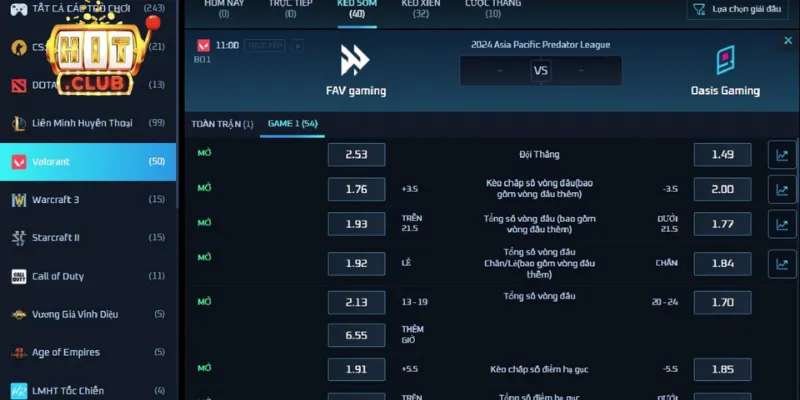Click the Call of Duty logo icon
The image size is (800, 400).
pos(19,277)
